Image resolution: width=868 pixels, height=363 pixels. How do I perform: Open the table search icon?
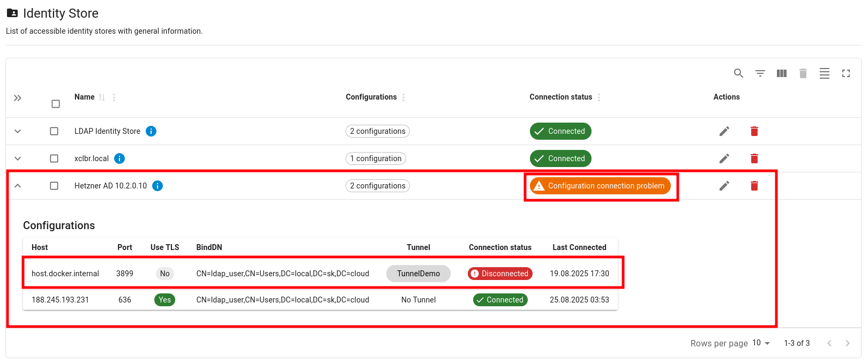click(x=738, y=73)
